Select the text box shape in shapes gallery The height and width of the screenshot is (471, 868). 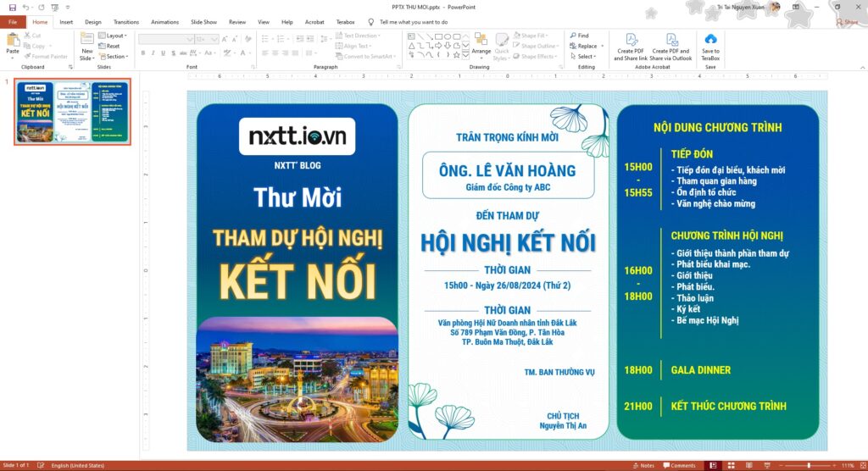(411, 36)
